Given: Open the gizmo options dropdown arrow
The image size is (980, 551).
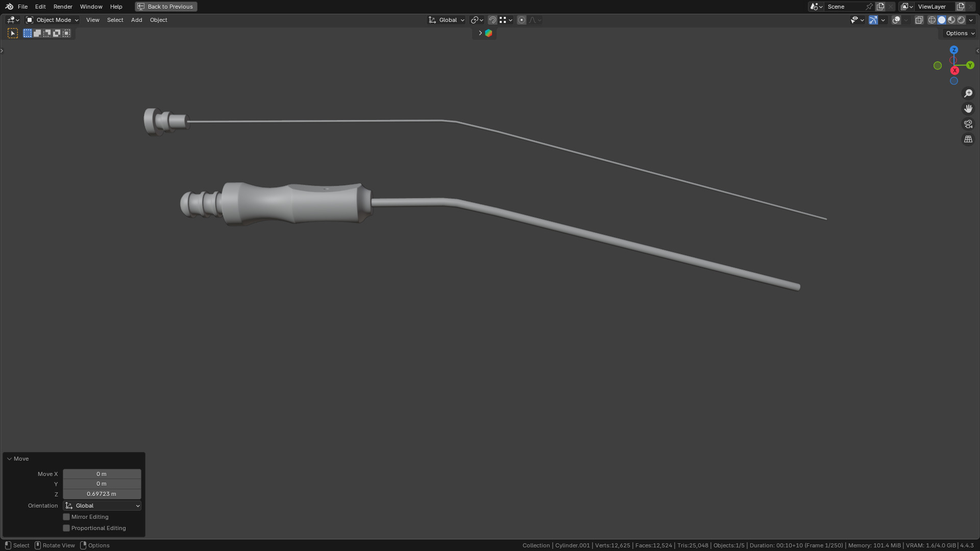Looking at the screenshot, I should pos(883,20).
